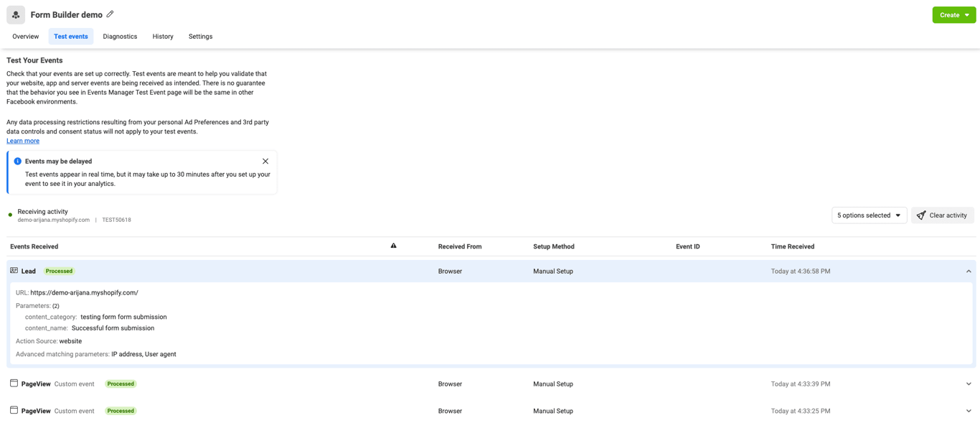Click the Lead event form icon
This screenshot has width=980, height=423.
[14, 271]
